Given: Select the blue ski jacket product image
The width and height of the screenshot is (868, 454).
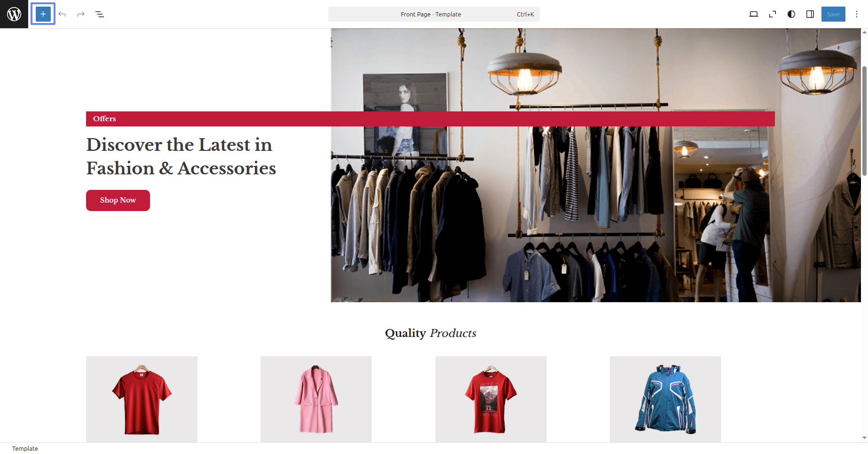Looking at the screenshot, I should (x=665, y=399).
